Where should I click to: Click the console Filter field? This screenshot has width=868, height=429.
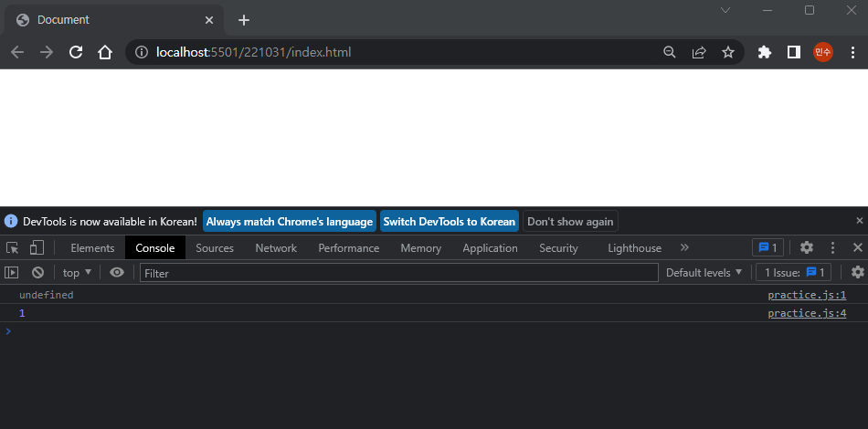click(398, 273)
